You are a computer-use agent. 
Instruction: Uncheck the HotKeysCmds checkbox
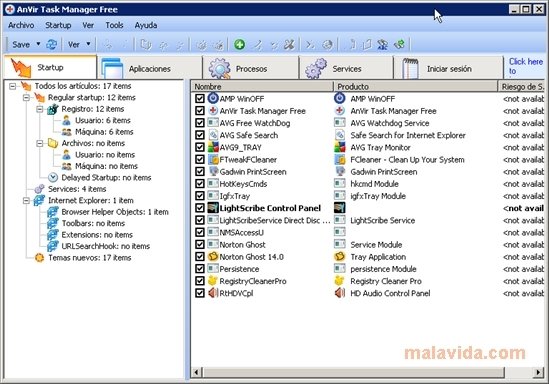200,184
